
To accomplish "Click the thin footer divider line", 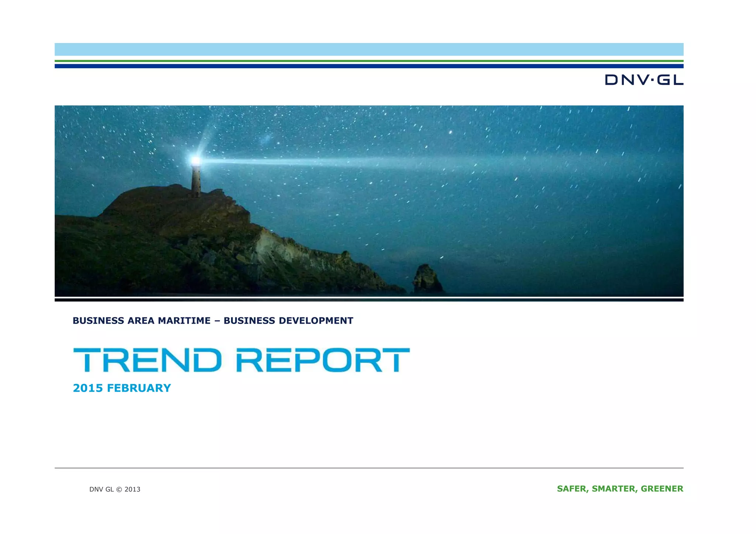I will click(x=369, y=468).
